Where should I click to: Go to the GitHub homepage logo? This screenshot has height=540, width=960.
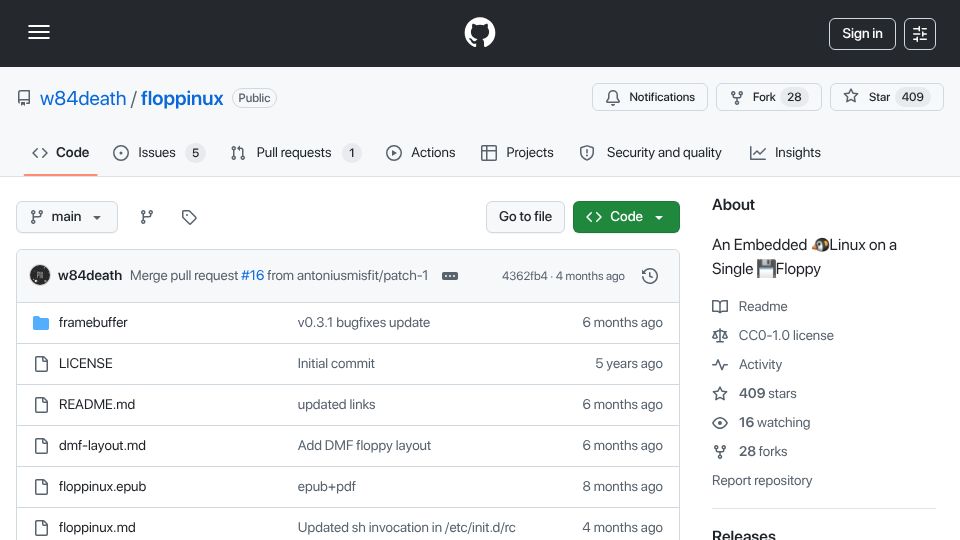tap(479, 32)
